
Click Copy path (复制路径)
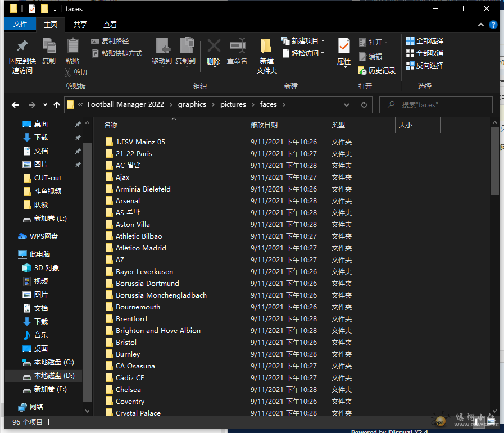pyautogui.click(x=110, y=41)
